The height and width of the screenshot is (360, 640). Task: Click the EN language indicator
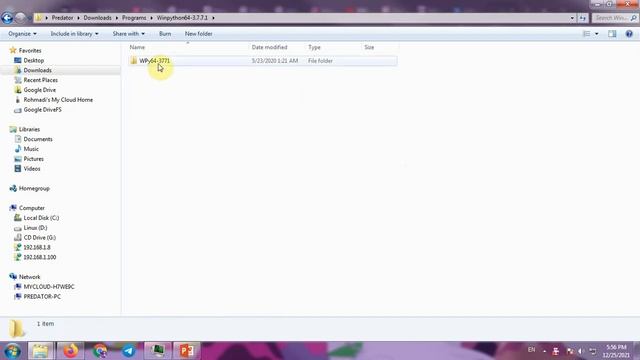531,350
